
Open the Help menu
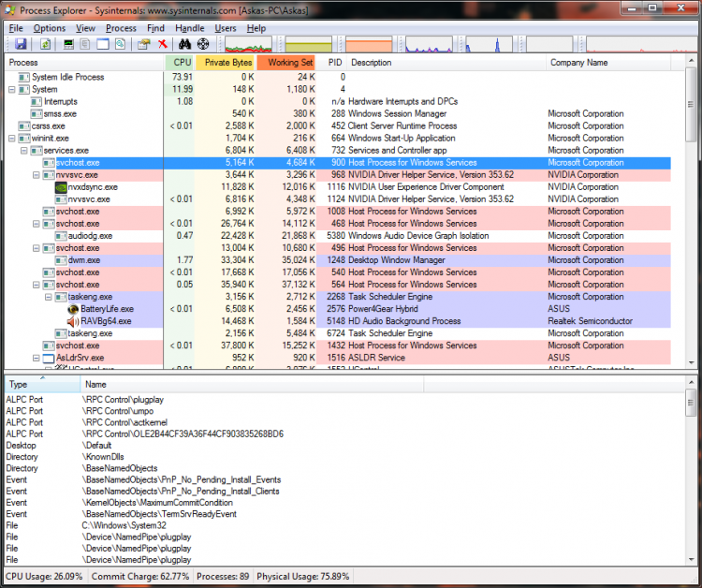[256, 28]
